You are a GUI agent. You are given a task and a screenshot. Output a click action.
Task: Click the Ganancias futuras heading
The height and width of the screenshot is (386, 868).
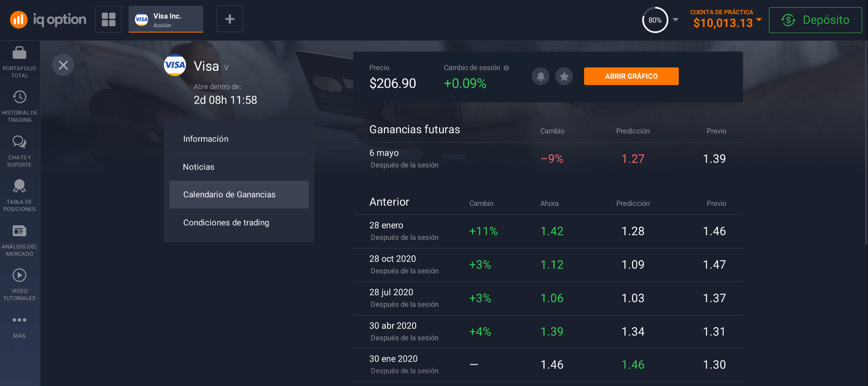[x=414, y=129]
